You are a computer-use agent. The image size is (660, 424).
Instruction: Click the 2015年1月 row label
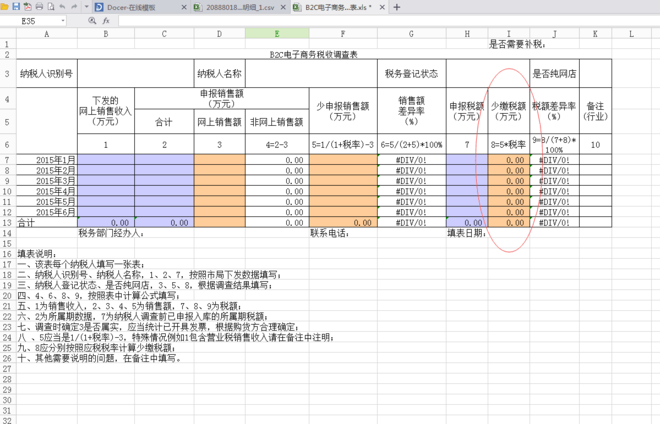pos(47,160)
